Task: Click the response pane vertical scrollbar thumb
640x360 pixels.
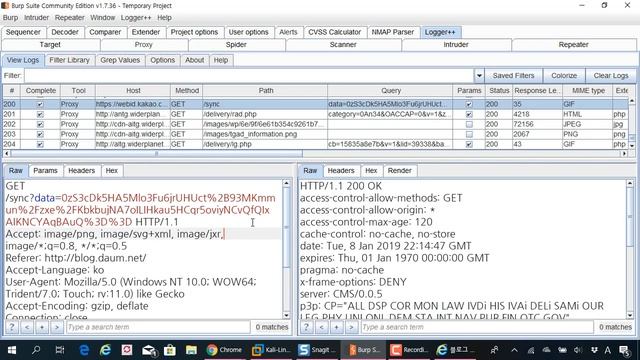Action: 630,216
